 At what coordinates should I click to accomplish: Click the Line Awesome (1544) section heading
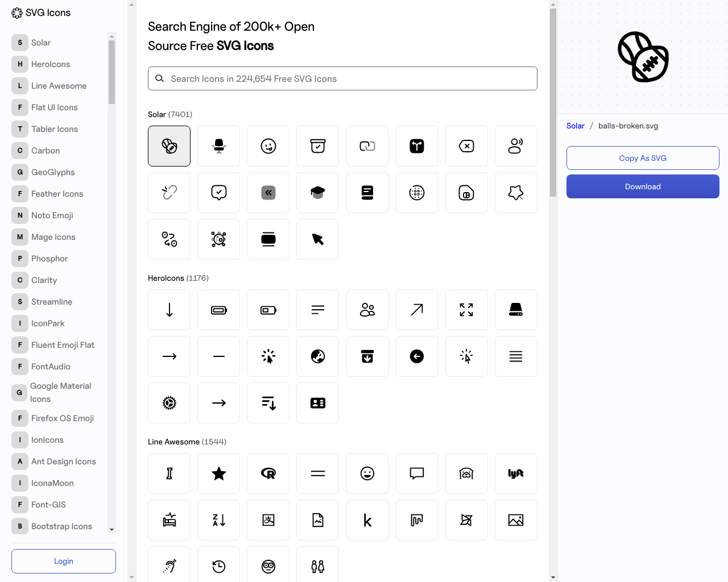coord(187,442)
